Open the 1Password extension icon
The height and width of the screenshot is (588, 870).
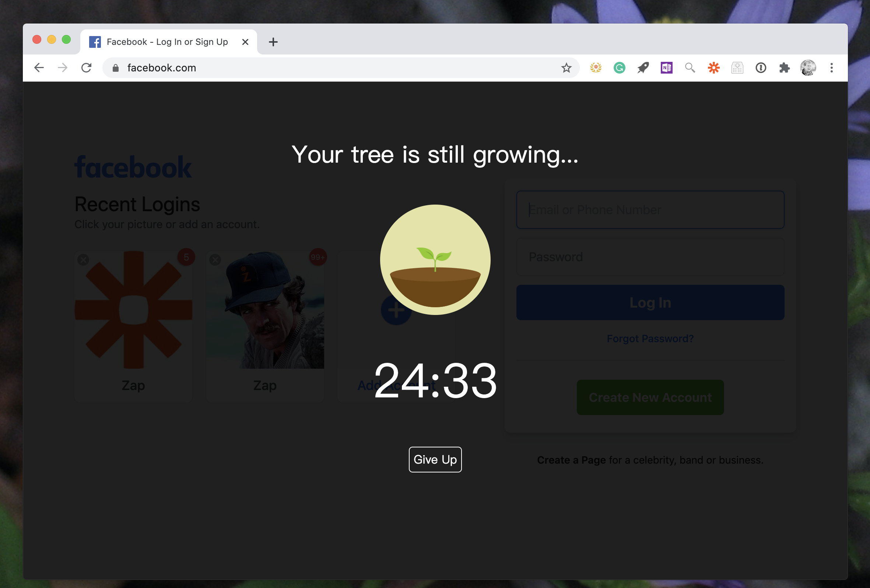point(761,68)
